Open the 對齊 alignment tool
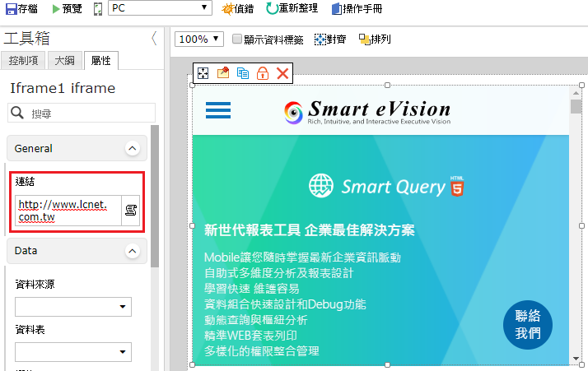This screenshot has width=588, height=371. (330, 39)
